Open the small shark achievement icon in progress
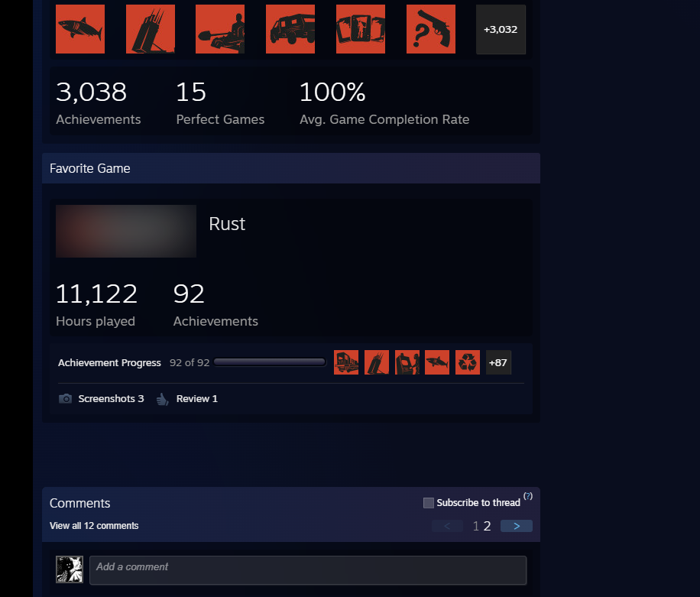Image resolution: width=700 pixels, height=597 pixels. 437,362
